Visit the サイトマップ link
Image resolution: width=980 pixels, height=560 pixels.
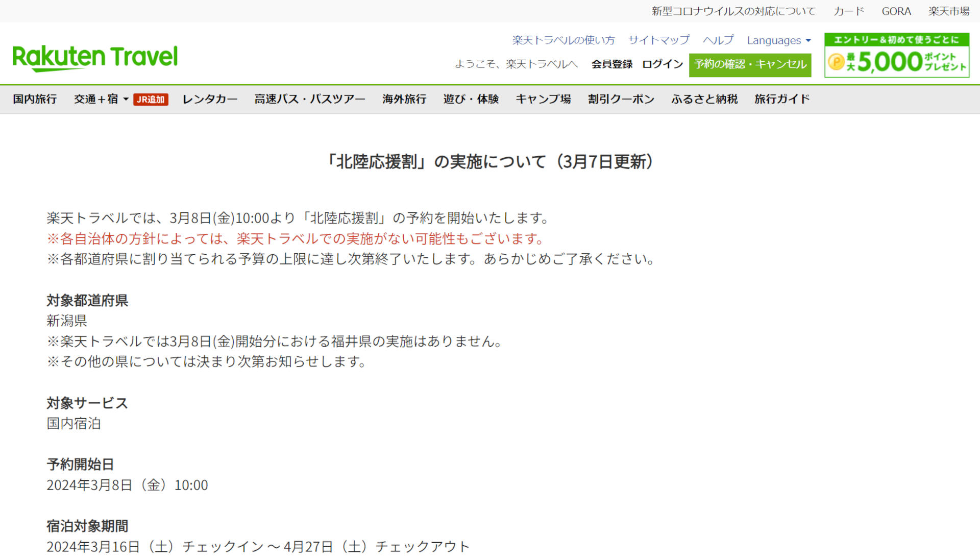point(659,40)
